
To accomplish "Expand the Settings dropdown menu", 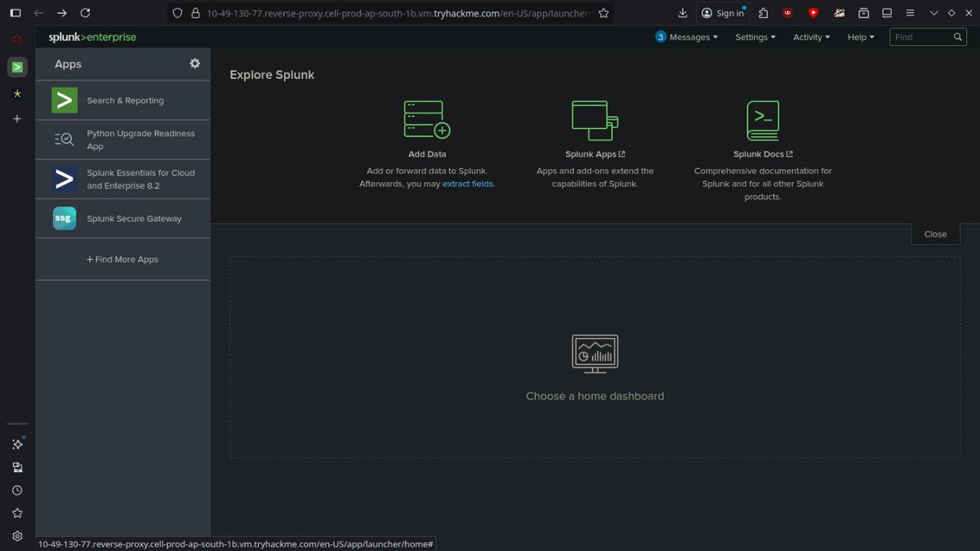I will point(755,37).
